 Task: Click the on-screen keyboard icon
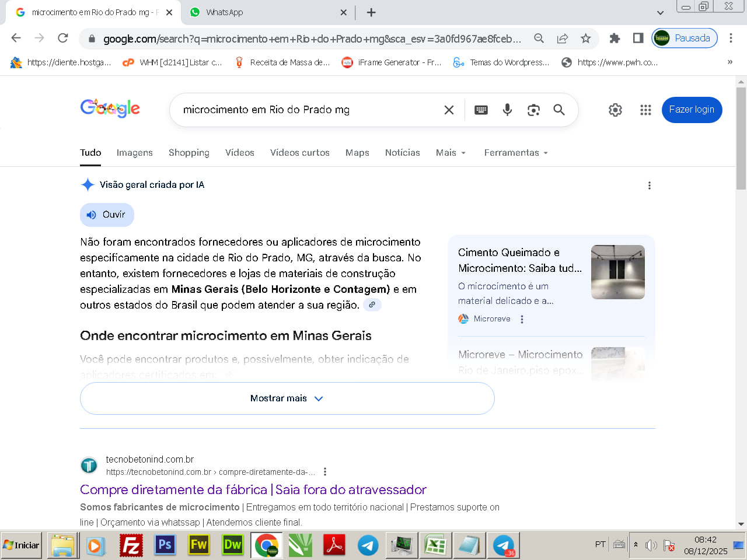pyautogui.click(x=481, y=110)
